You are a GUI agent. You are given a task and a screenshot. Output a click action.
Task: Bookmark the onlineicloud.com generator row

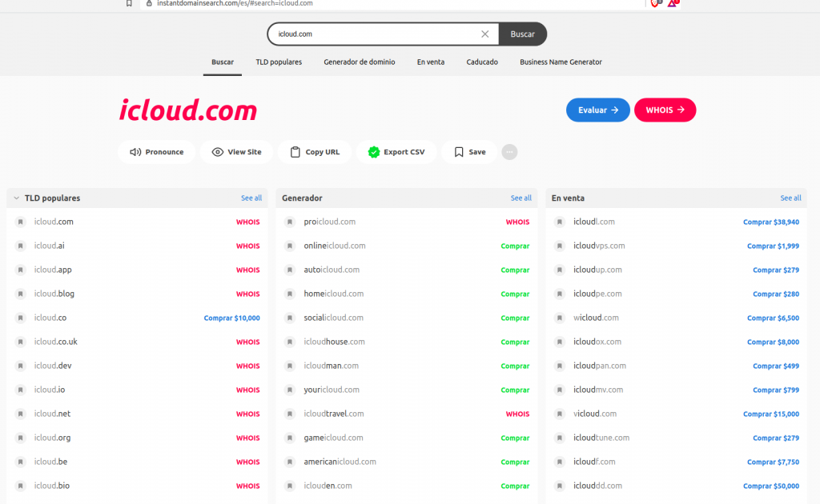(x=290, y=246)
